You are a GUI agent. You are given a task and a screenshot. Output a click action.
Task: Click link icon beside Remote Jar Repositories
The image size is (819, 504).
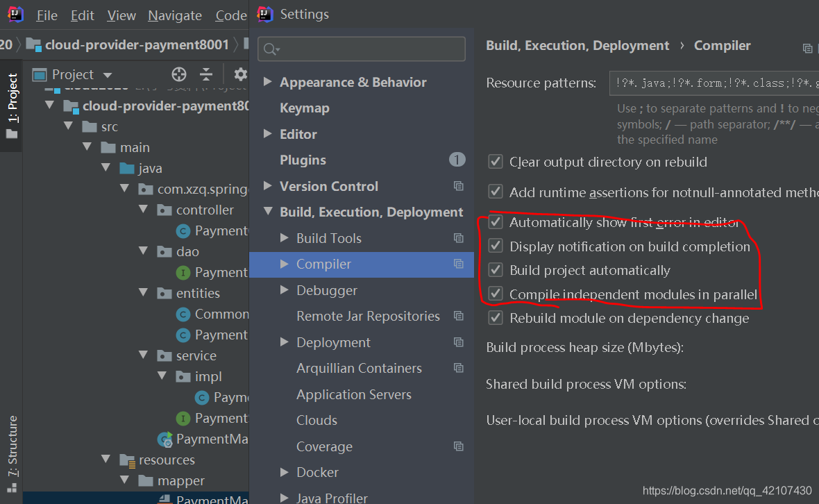point(458,316)
